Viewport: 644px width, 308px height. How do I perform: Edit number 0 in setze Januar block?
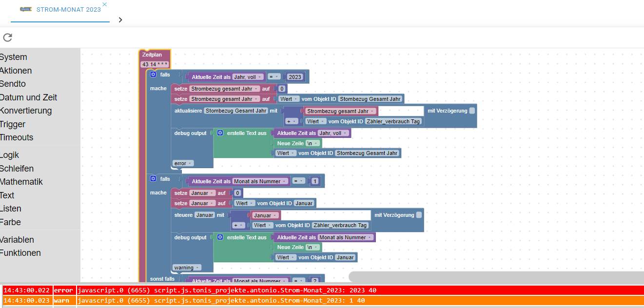click(x=237, y=193)
